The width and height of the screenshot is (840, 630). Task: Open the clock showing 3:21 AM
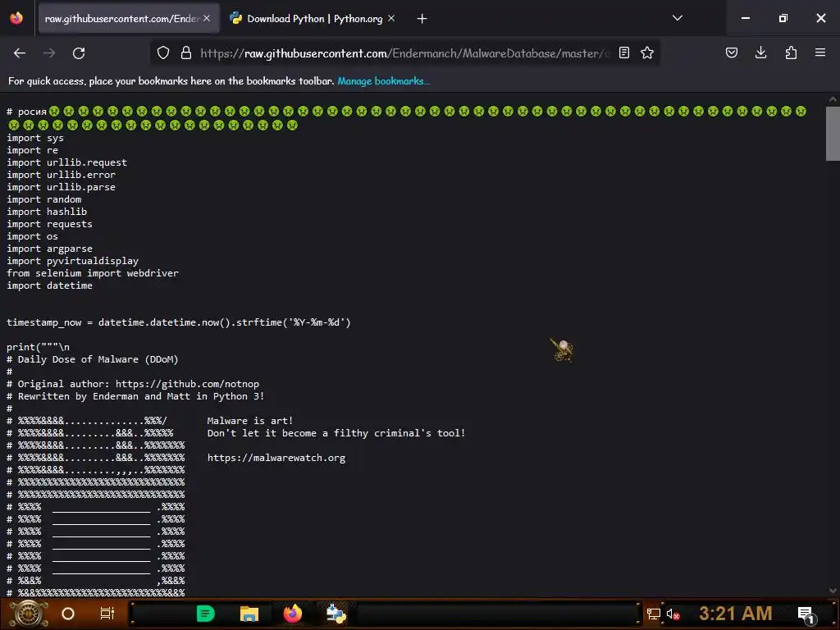coord(736,613)
